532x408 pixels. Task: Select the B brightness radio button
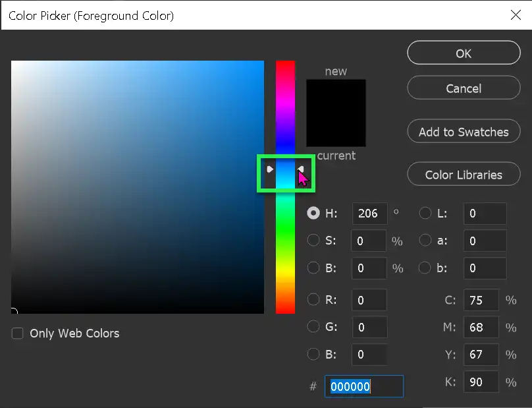[x=314, y=268]
